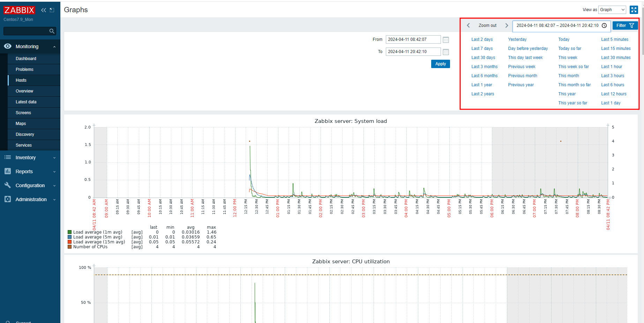
Task: Click the Zabbix logo
Action: point(19,10)
